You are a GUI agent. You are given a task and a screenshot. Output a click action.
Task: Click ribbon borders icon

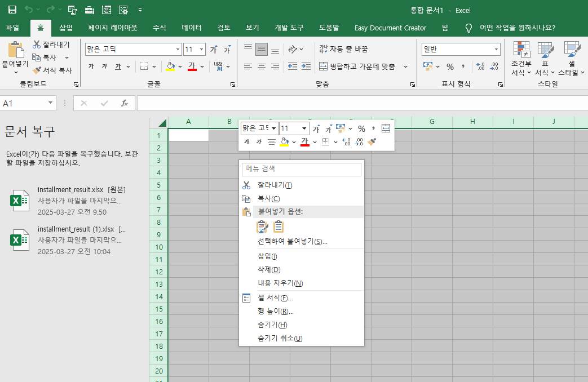coord(144,66)
